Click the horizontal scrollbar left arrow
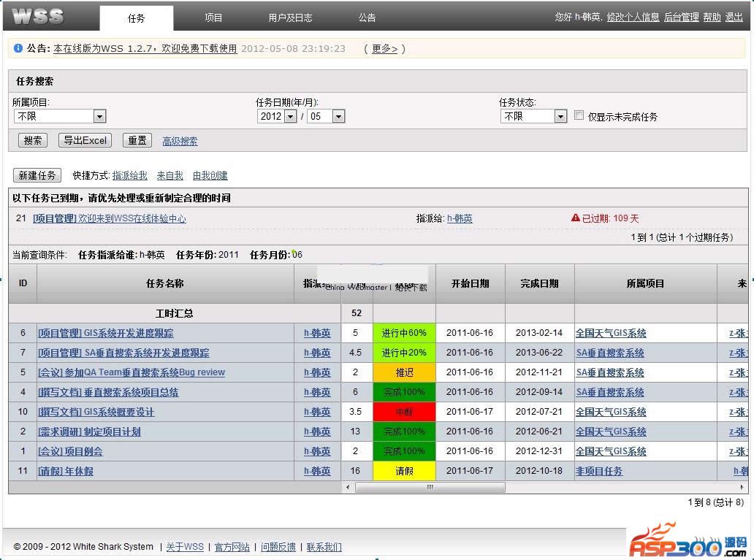This screenshot has width=754, height=560. click(348, 487)
